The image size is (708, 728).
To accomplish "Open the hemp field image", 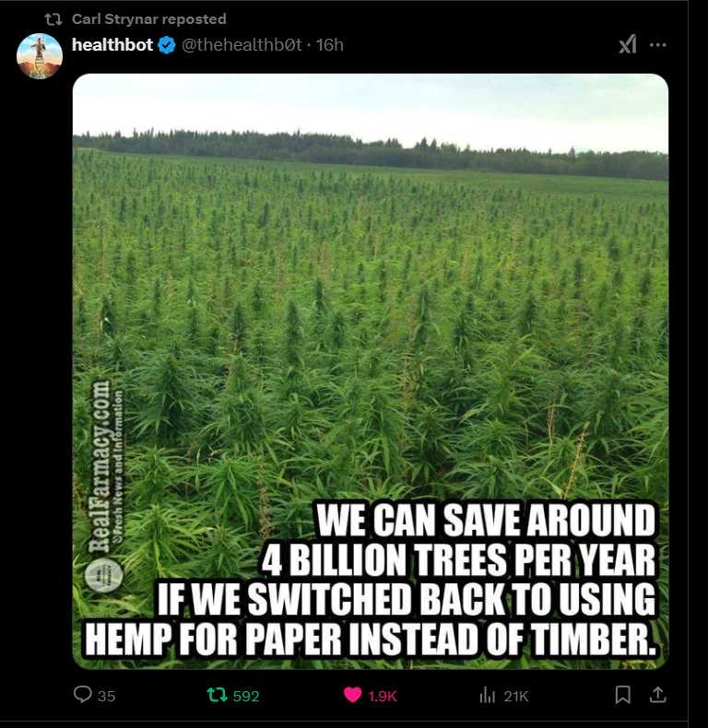I will (371, 371).
